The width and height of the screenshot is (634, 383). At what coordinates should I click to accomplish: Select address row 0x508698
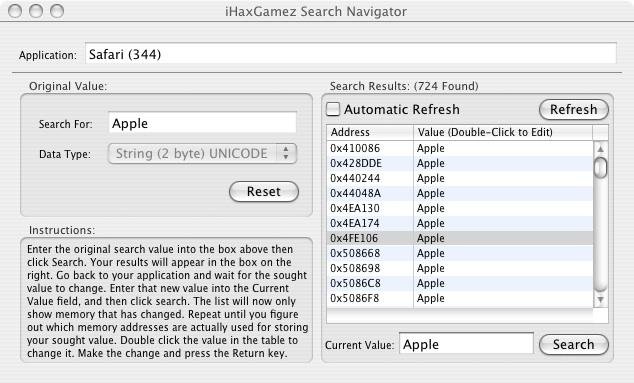click(460, 268)
